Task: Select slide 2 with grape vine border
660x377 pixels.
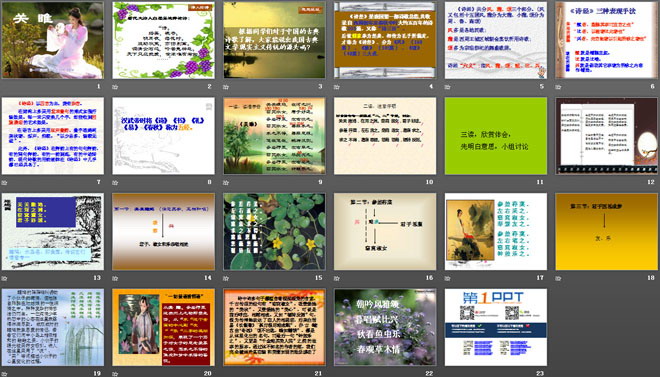Action: point(163,40)
